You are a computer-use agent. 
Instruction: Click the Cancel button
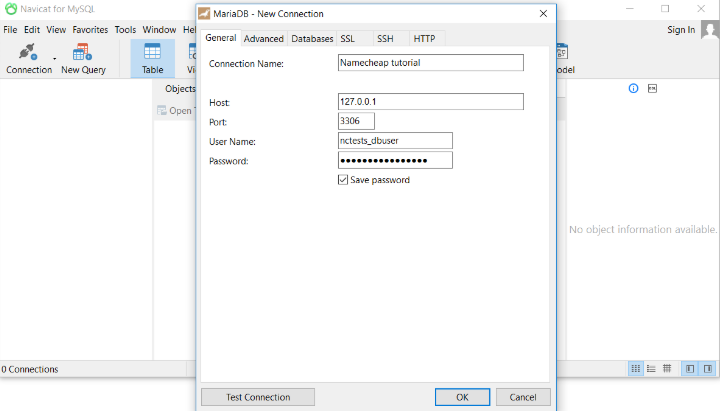(523, 397)
